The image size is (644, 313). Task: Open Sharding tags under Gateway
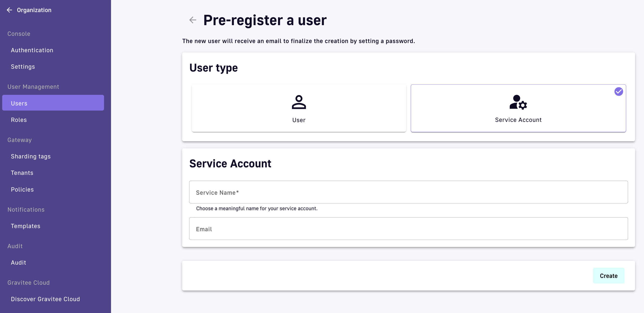(31, 156)
